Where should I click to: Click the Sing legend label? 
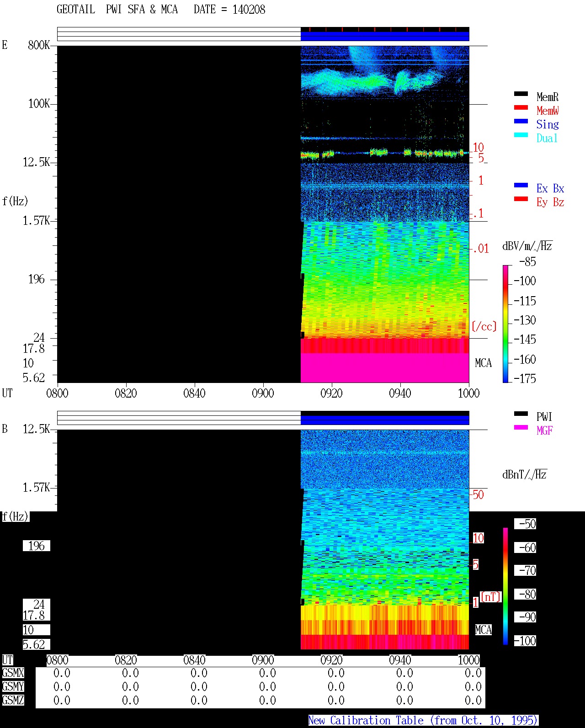548,124
